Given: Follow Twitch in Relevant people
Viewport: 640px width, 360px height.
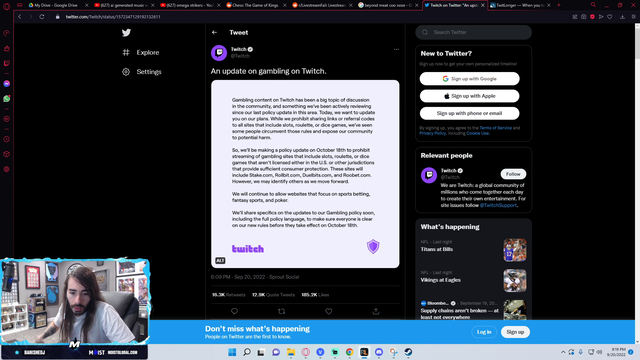Looking at the screenshot, I should pos(513,174).
